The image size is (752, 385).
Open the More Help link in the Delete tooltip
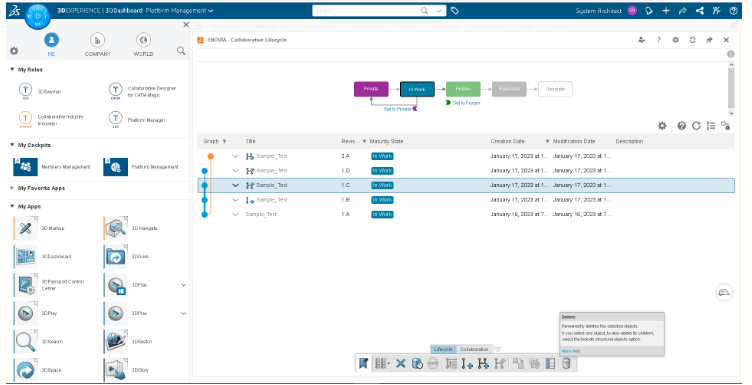coord(571,351)
